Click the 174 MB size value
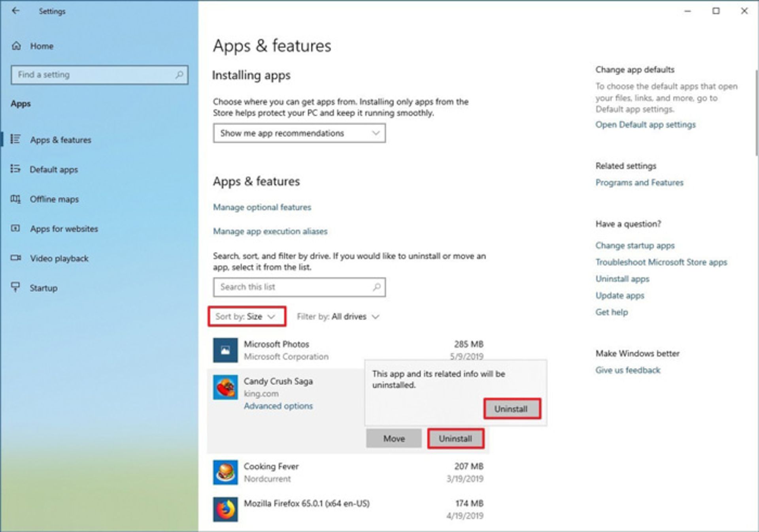This screenshot has height=532, width=759. click(470, 504)
